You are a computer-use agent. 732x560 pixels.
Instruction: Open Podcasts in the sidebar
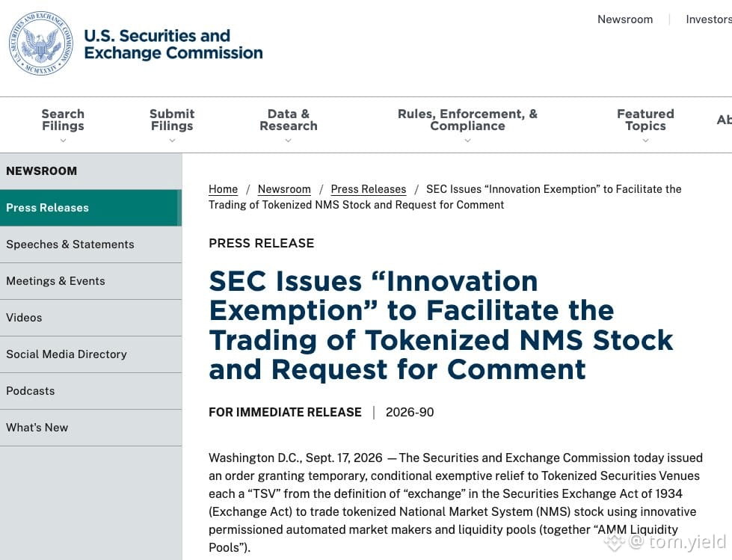[x=90, y=391]
